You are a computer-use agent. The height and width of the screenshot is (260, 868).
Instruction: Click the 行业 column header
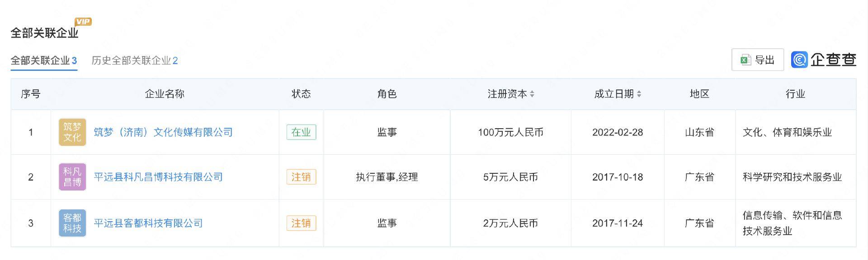pos(795,94)
